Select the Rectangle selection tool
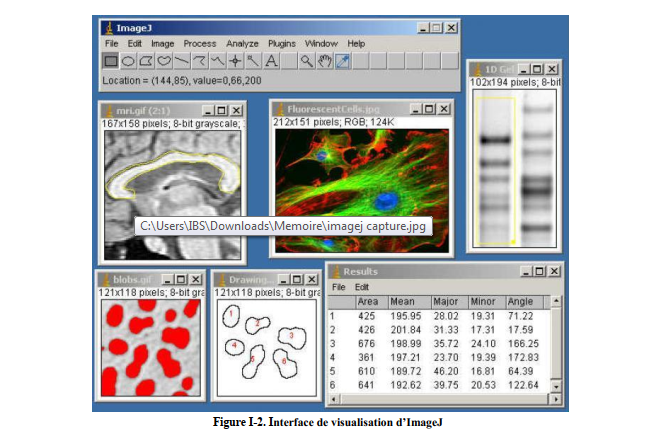The height and width of the screenshot is (440, 663). coord(112,62)
